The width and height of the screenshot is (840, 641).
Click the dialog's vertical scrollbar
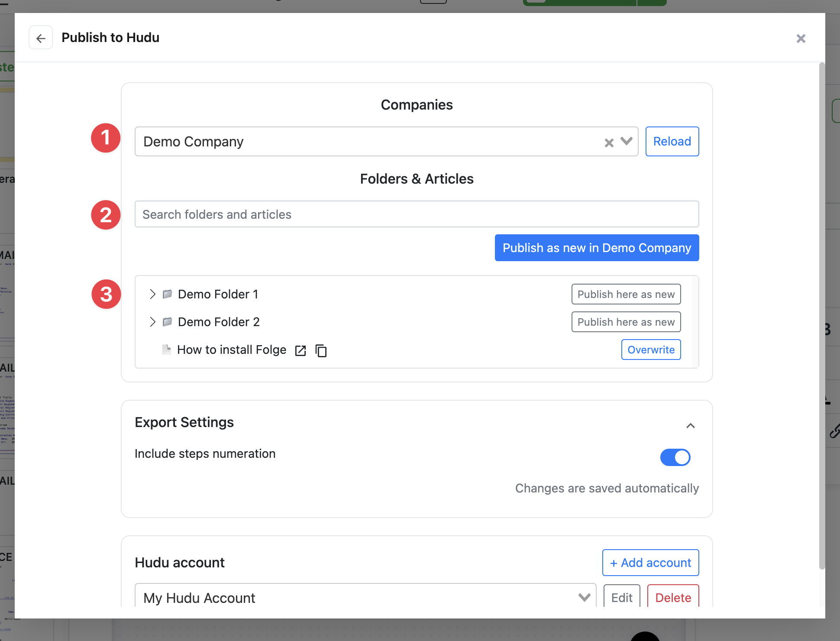point(821,316)
